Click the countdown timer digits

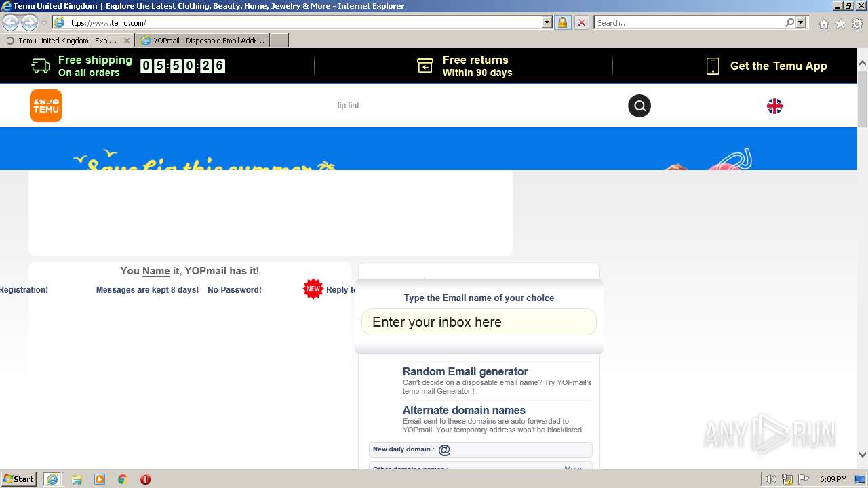(x=182, y=66)
